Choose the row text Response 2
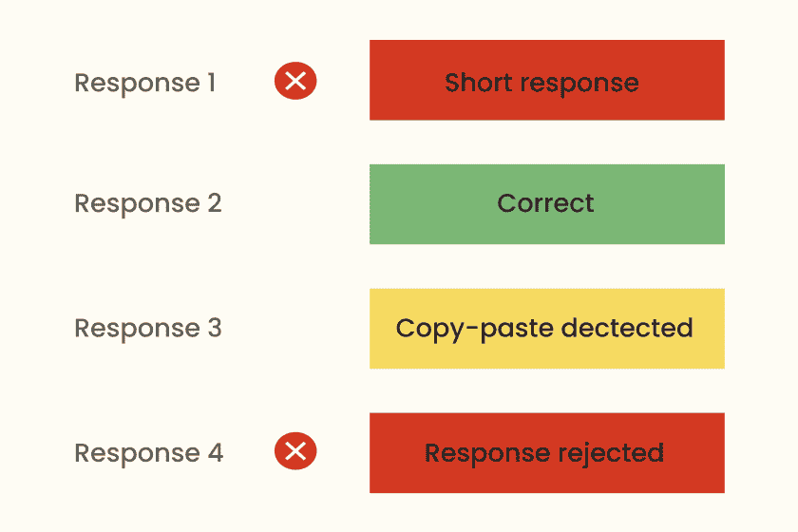This screenshot has width=798, height=532. pos(148,204)
